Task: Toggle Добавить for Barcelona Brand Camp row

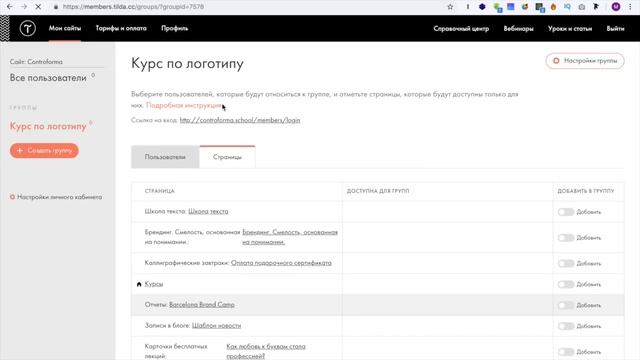Action: coord(566,305)
